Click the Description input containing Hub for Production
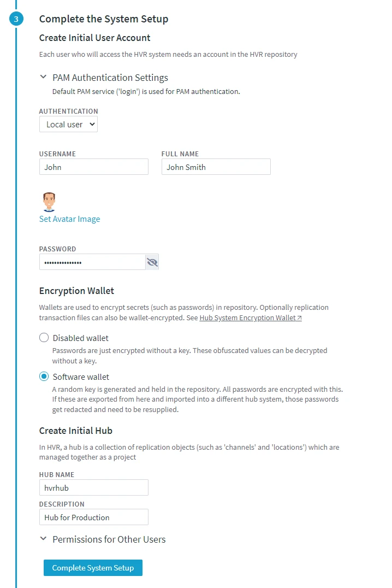Viewport: 392px width, 588px height. 93,517
